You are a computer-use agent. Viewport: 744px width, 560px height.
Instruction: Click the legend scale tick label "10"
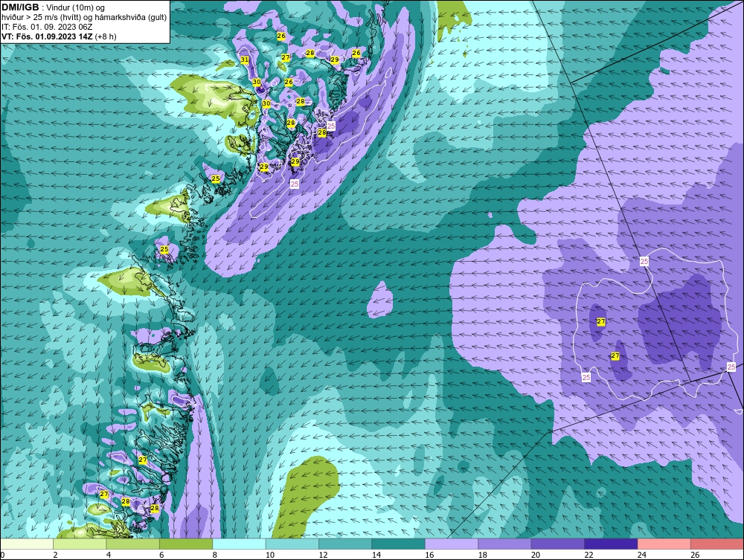click(270, 555)
